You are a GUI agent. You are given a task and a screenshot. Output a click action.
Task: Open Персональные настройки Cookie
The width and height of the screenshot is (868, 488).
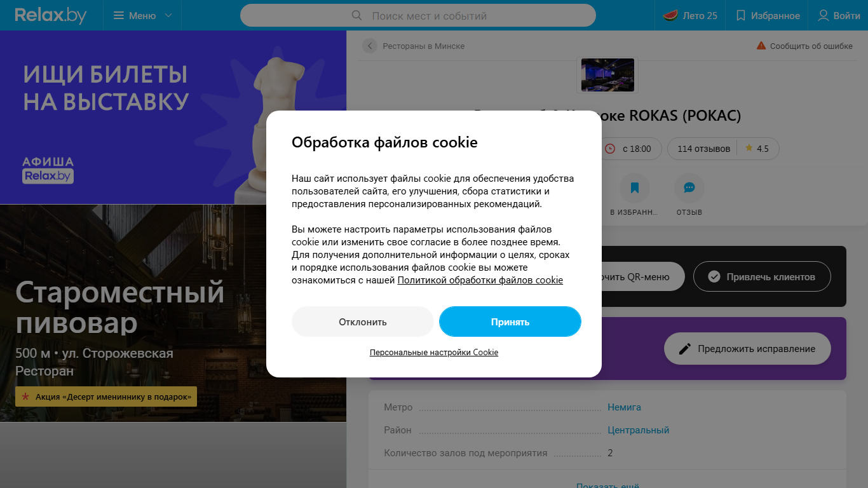pos(434,352)
